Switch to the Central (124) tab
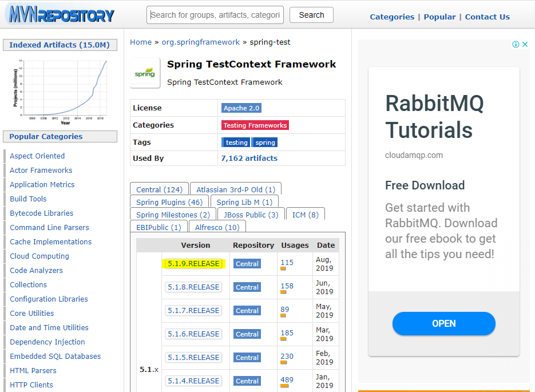This screenshot has width=535, height=392. point(159,189)
